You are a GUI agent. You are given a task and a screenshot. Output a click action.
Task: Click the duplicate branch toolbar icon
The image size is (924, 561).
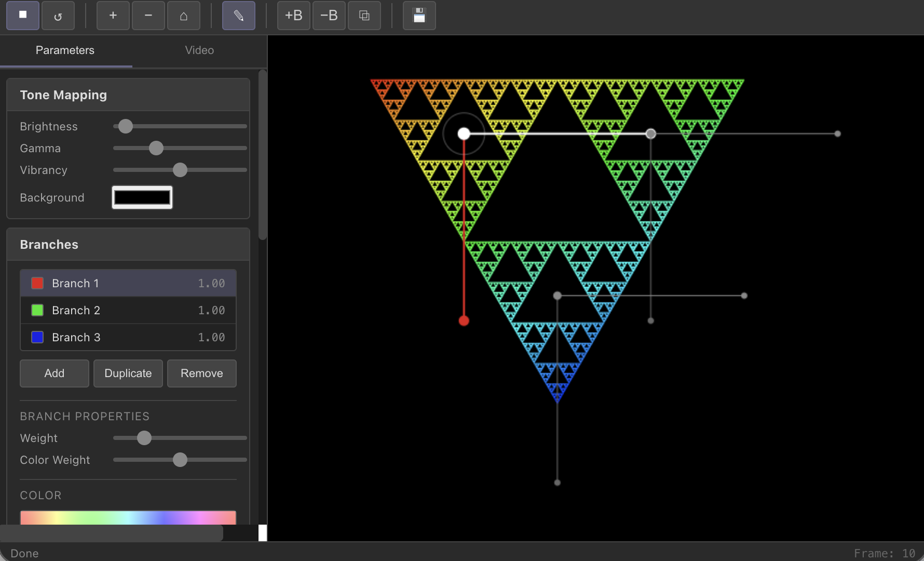tap(364, 16)
